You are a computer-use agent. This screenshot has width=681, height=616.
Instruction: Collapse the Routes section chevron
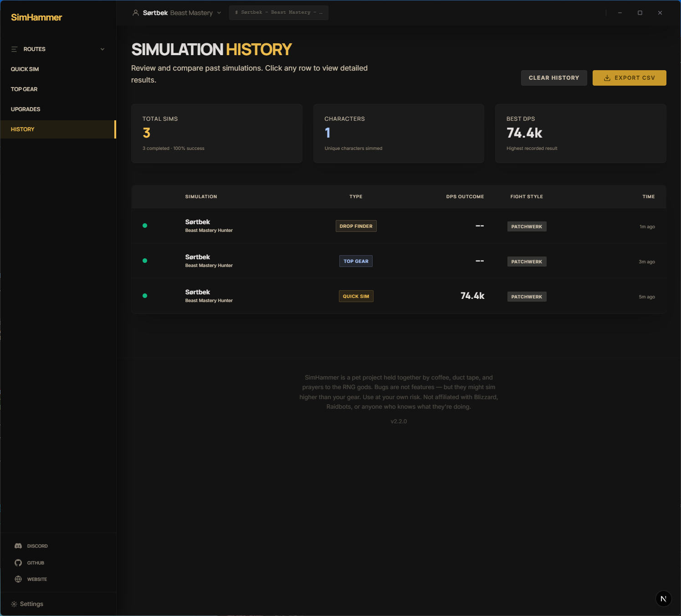click(102, 49)
